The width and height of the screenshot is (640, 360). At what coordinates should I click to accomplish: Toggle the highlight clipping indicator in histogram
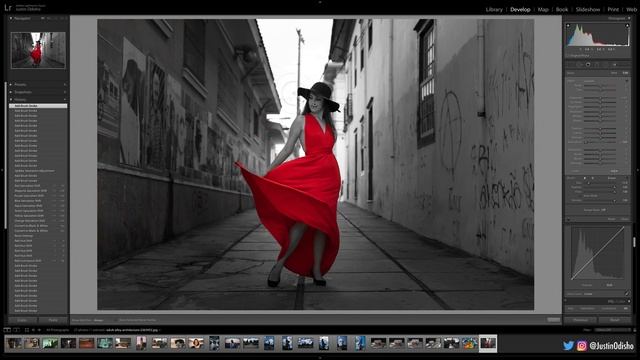click(627, 26)
